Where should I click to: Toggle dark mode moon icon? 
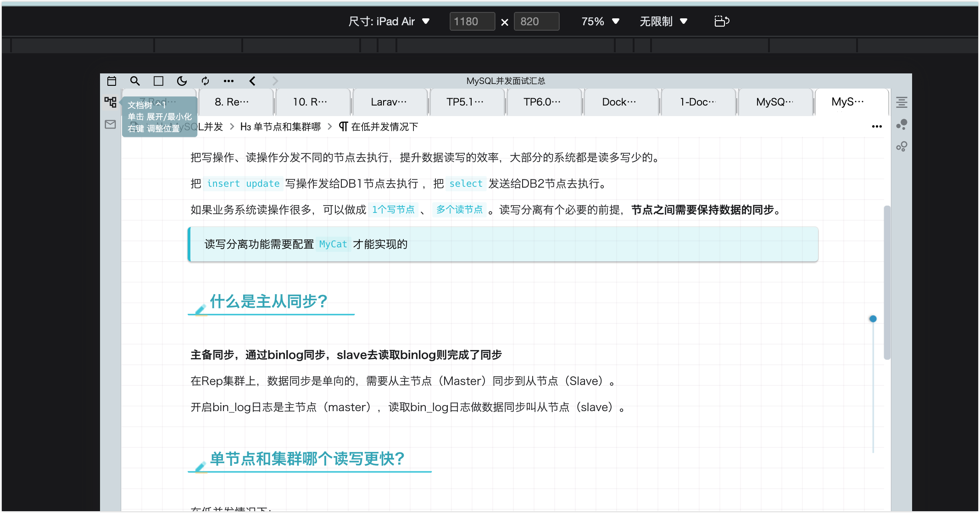182,81
